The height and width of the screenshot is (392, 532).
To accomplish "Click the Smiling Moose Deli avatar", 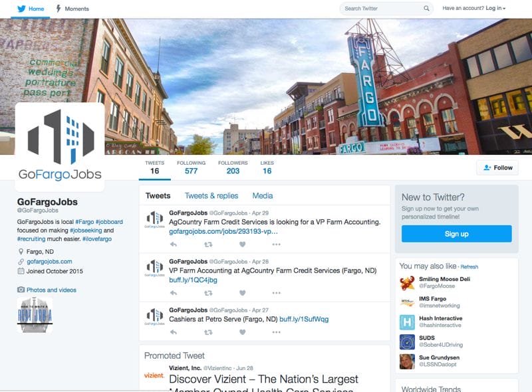I will pos(407,283).
